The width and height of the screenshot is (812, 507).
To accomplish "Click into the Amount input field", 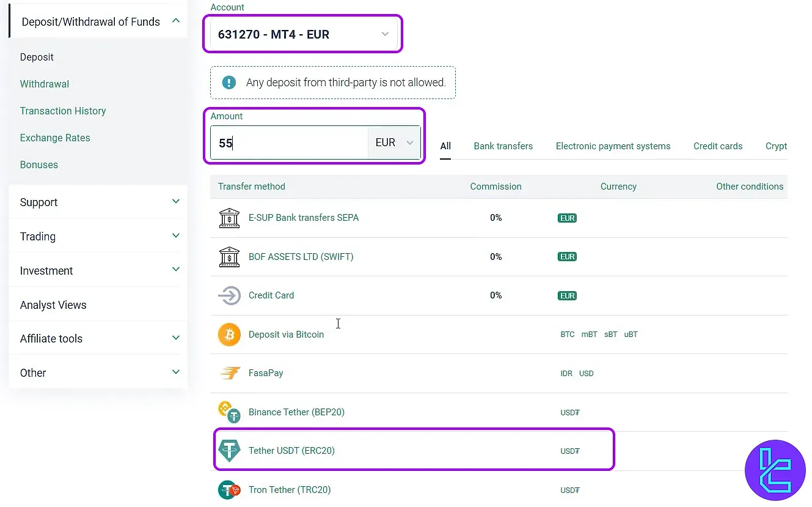I will click(289, 143).
